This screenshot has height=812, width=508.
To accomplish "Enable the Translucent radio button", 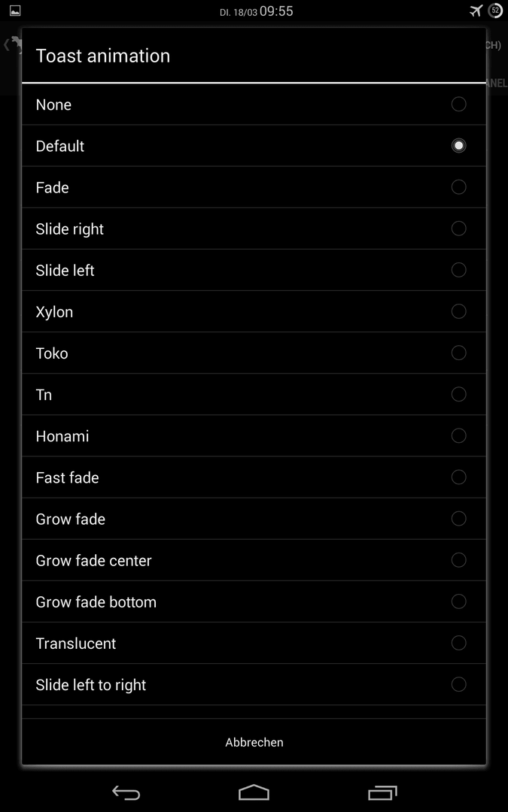I will point(459,643).
